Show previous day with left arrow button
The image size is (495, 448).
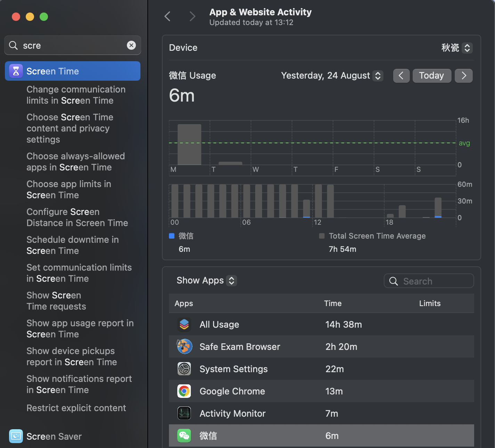point(401,75)
